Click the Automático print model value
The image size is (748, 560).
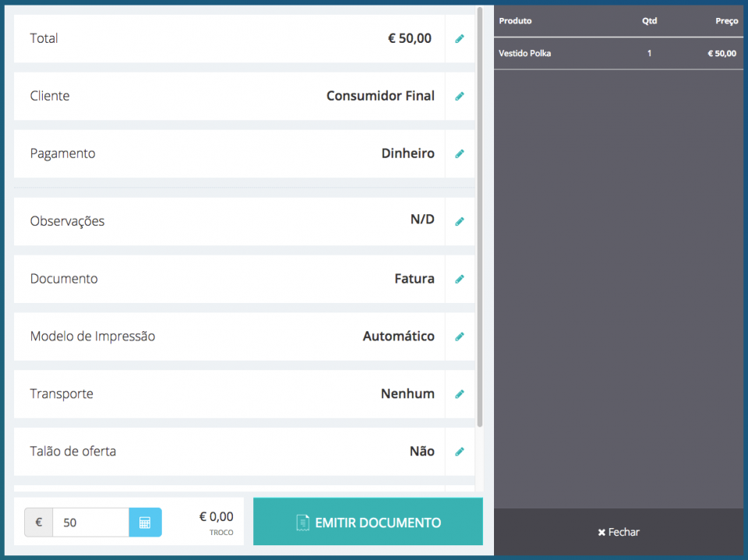398,336
